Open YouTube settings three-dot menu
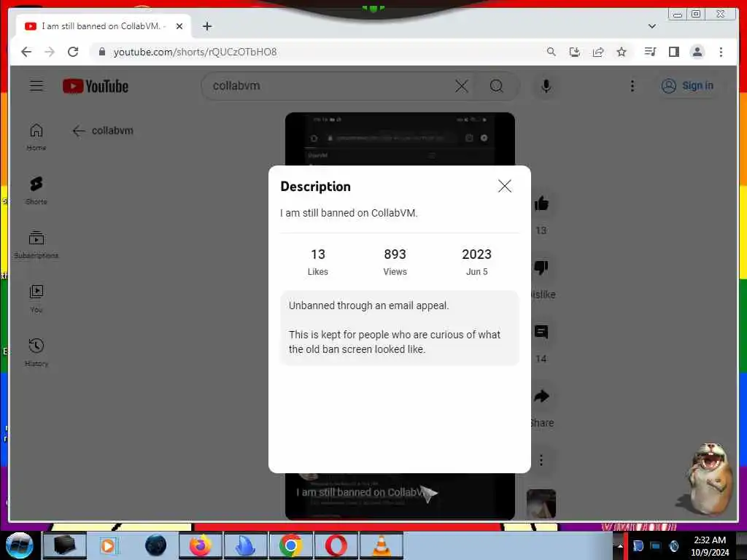 pyautogui.click(x=632, y=86)
